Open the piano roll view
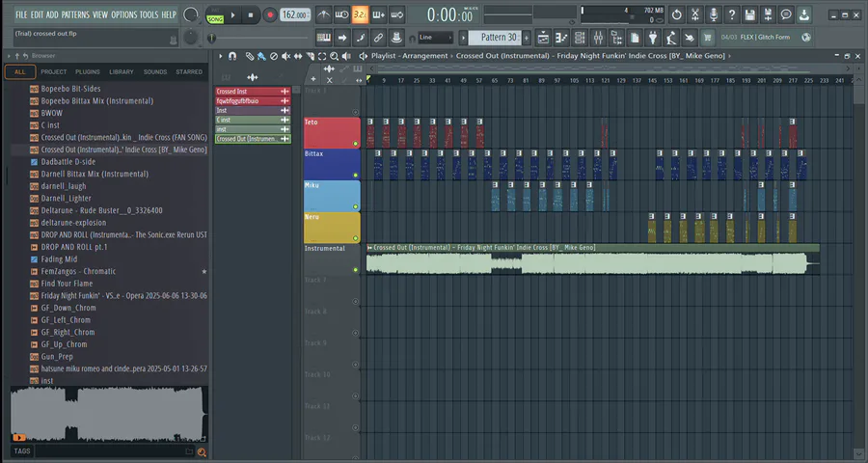The image size is (868, 463). click(x=561, y=38)
